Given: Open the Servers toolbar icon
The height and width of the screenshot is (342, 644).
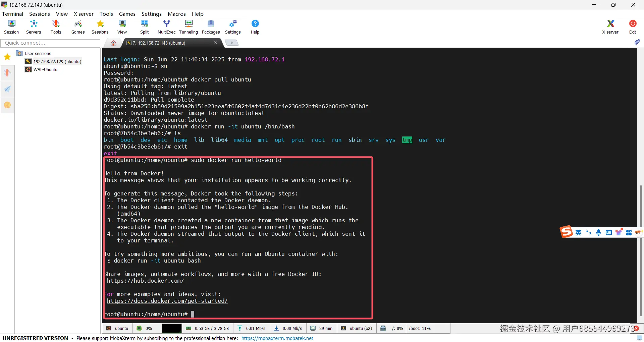Looking at the screenshot, I should (34, 27).
